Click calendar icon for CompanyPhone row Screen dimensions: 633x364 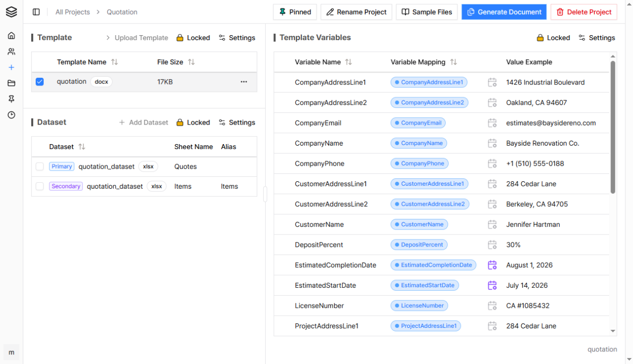coord(492,164)
